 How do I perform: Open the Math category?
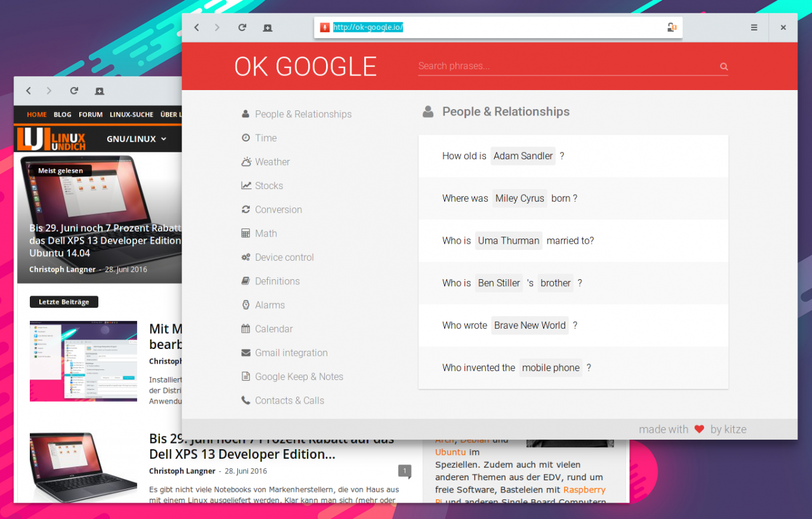266,233
